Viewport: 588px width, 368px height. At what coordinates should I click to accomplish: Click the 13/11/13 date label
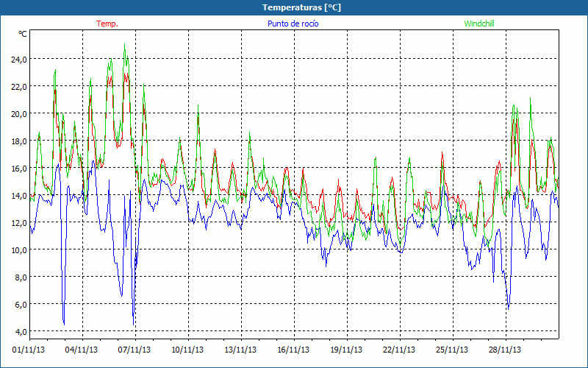pyautogui.click(x=240, y=350)
